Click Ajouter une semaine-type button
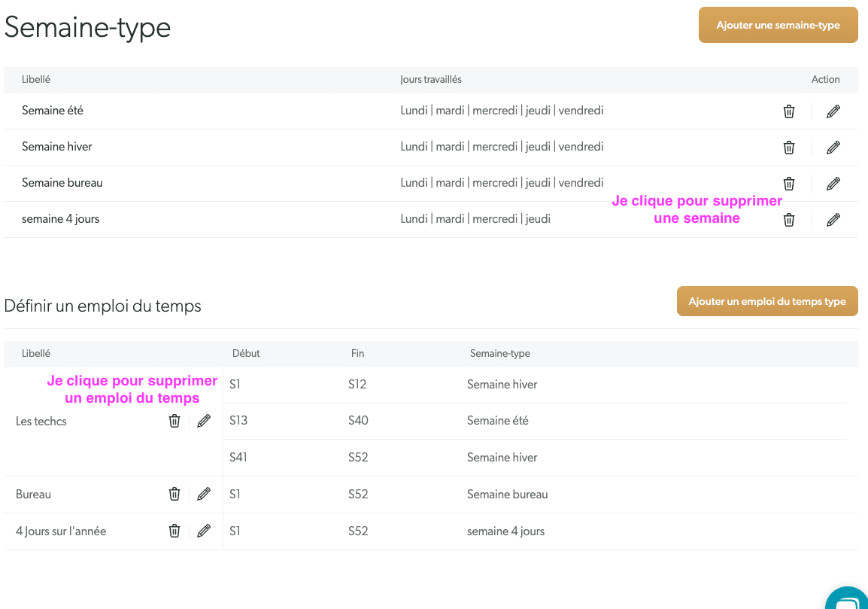The width and height of the screenshot is (868, 609). pos(778,25)
